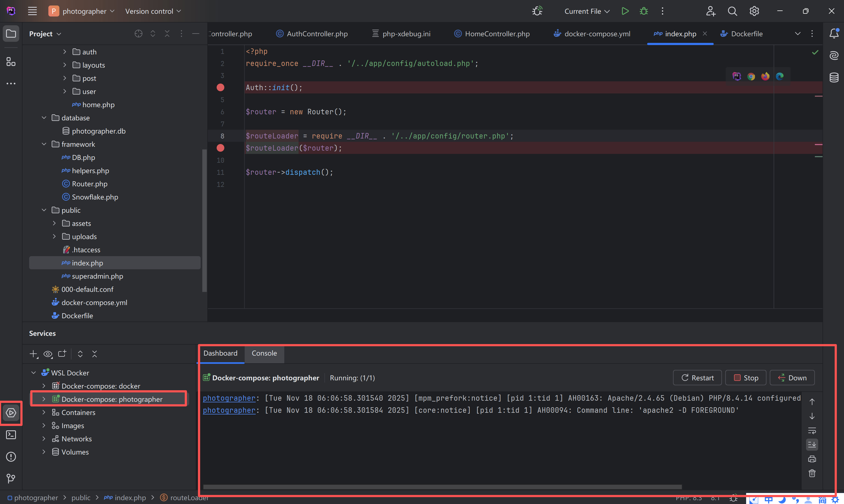The height and width of the screenshot is (504, 844).
Task: Click the Clear All trash icon in console
Action: tap(812, 473)
